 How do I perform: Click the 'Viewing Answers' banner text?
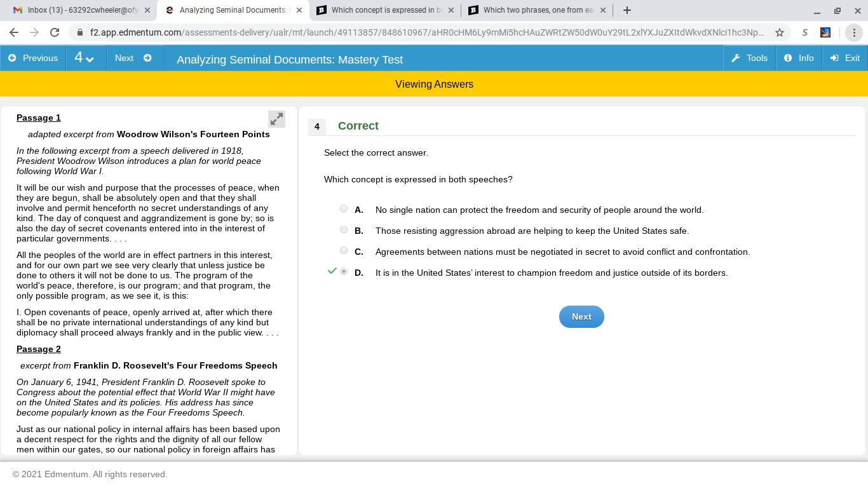[434, 84]
